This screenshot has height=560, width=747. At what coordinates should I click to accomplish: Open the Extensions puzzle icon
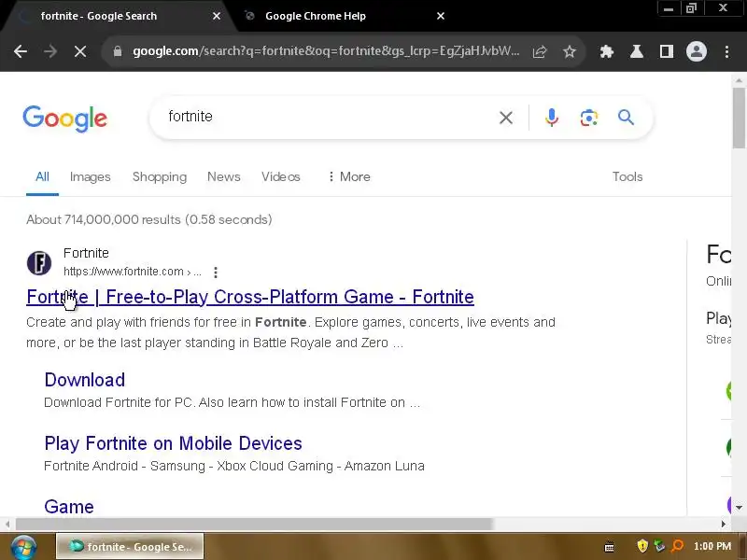[x=606, y=51]
